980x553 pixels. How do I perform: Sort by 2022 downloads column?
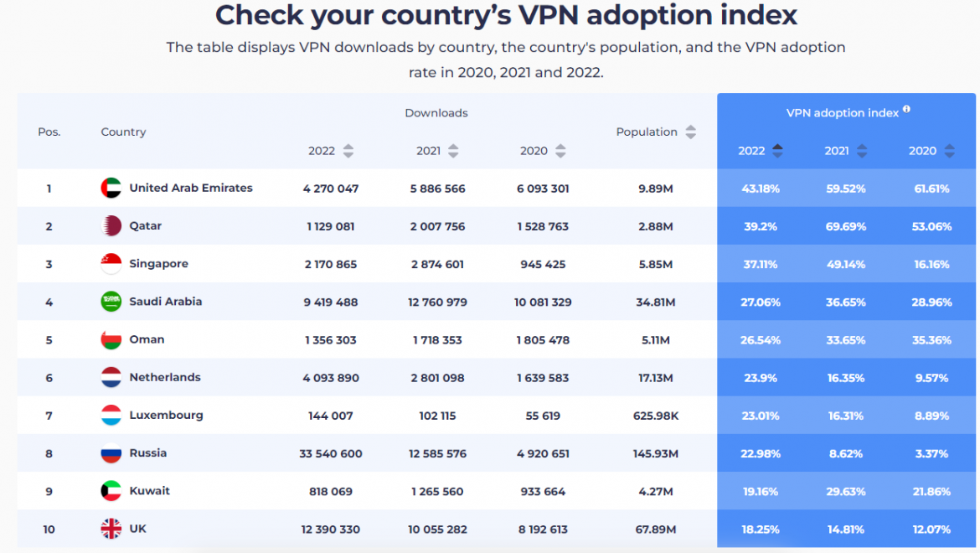(x=348, y=151)
